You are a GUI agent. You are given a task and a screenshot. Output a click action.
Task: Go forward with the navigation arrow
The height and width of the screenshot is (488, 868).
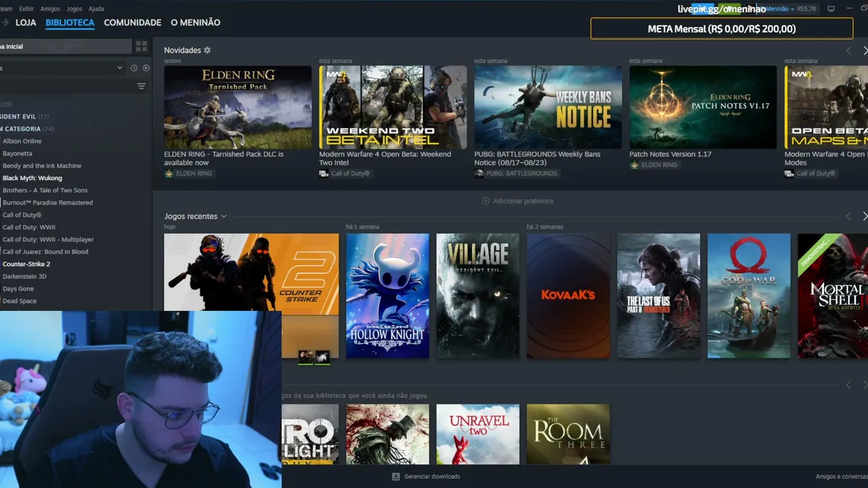4,22
